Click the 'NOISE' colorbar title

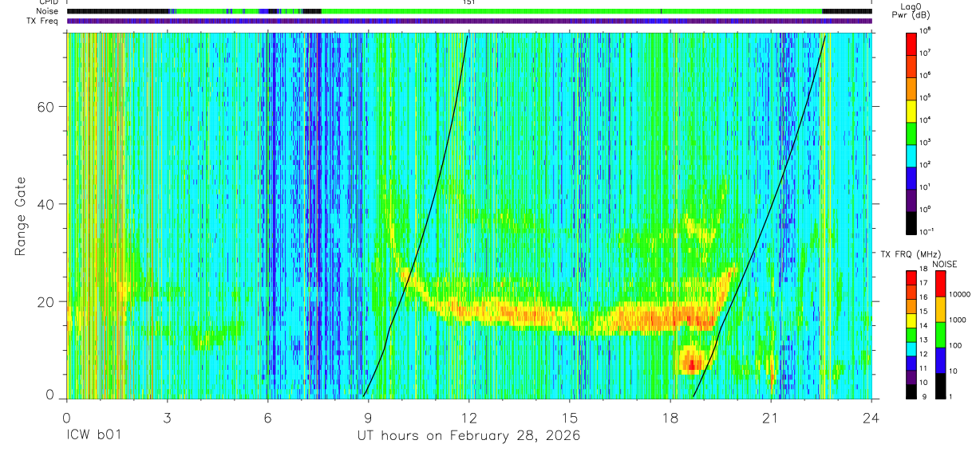pyautogui.click(x=944, y=263)
